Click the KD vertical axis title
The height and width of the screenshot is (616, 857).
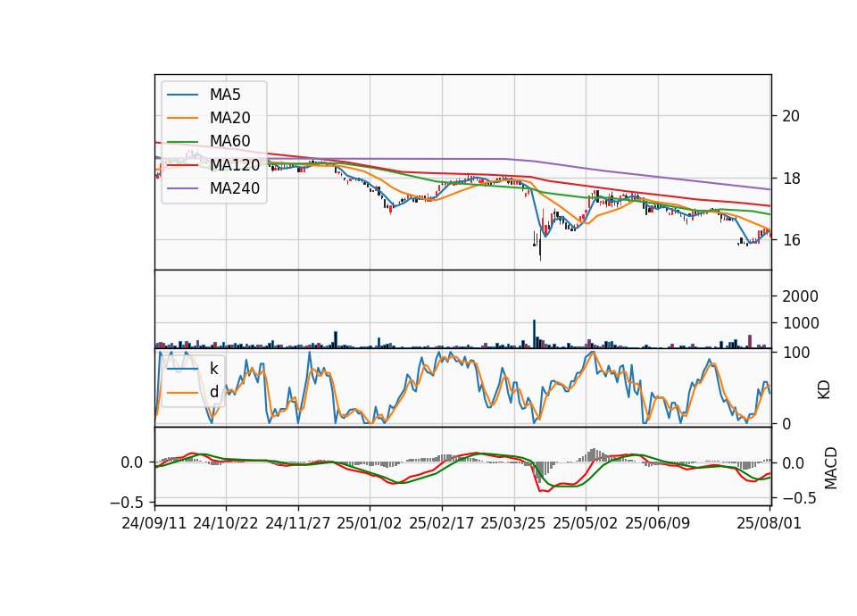pos(824,389)
